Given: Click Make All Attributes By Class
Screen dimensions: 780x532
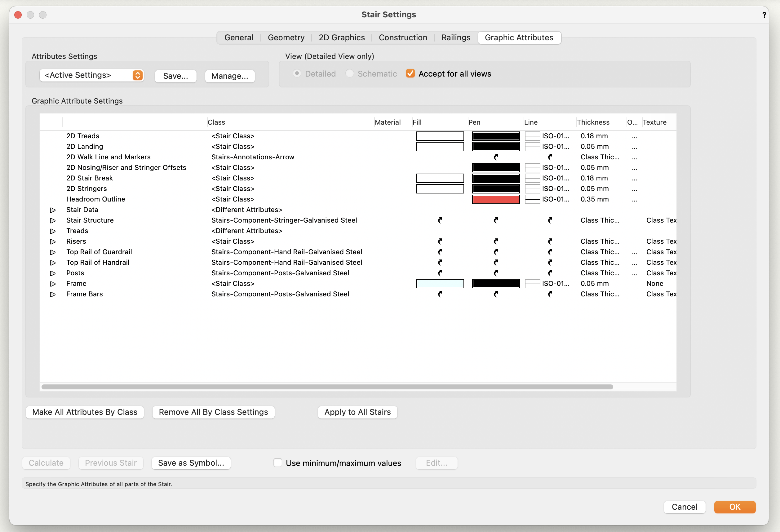Looking at the screenshot, I should coord(85,412).
